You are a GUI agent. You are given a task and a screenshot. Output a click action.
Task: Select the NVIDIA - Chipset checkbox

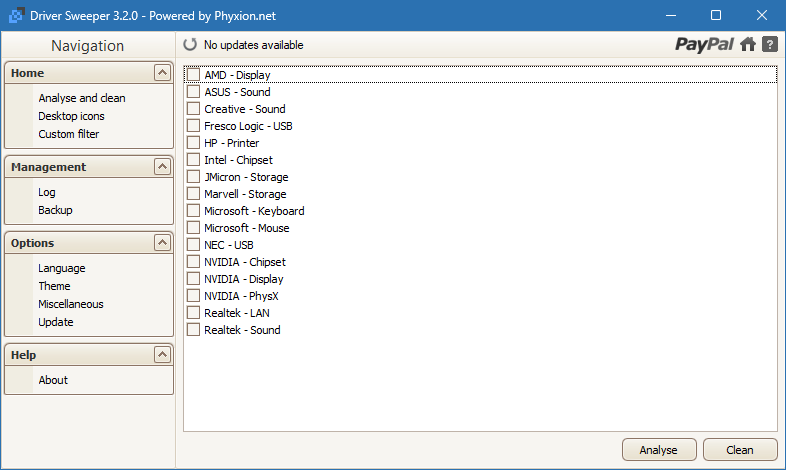[x=193, y=262]
